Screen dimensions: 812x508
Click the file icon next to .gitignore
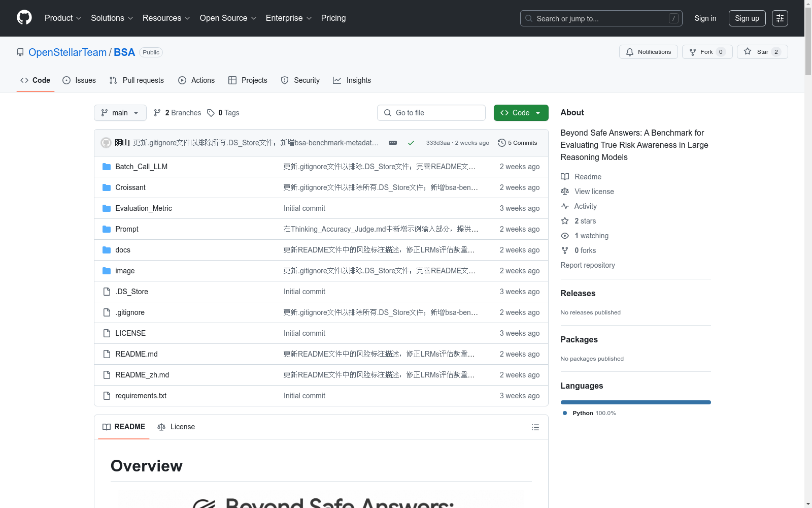107,312
